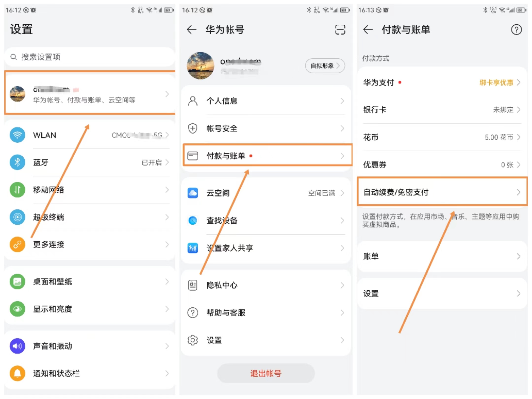Viewport: 532px width, 399px height.
Task: Tap the Display and brightness eye icon
Action: click(17, 309)
